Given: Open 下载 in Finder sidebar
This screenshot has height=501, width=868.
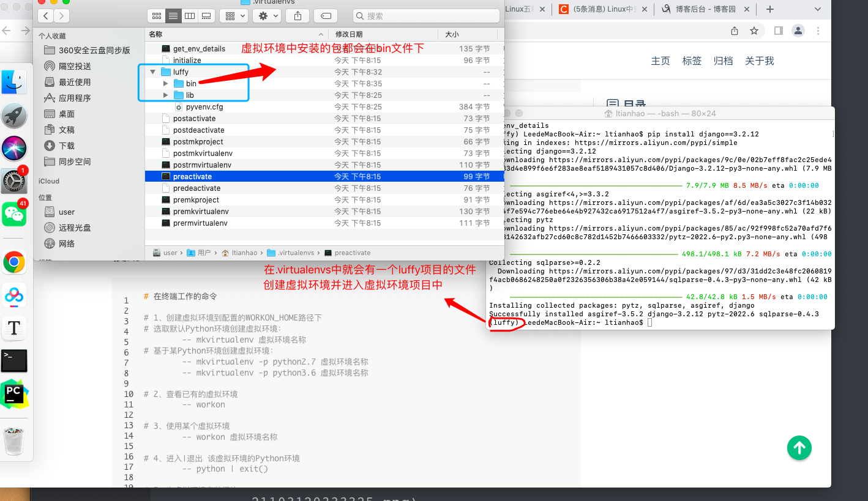Looking at the screenshot, I should [x=59, y=146].
